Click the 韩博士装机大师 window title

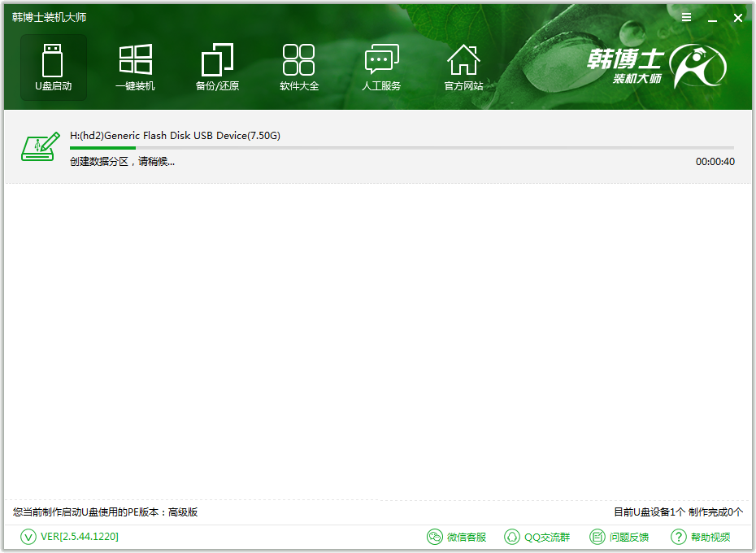(49, 17)
